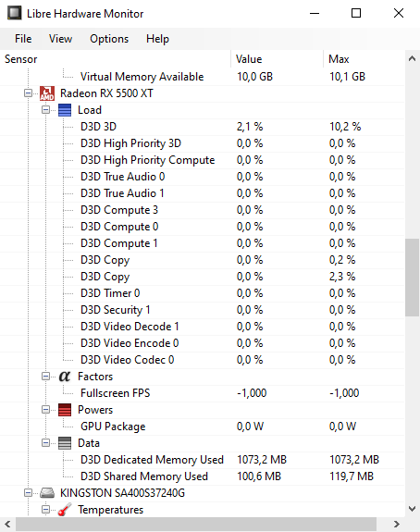The width and height of the screenshot is (420, 532).
Task: Click the horizontal scrollbar right arrow
Action: [x=396, y=524]
